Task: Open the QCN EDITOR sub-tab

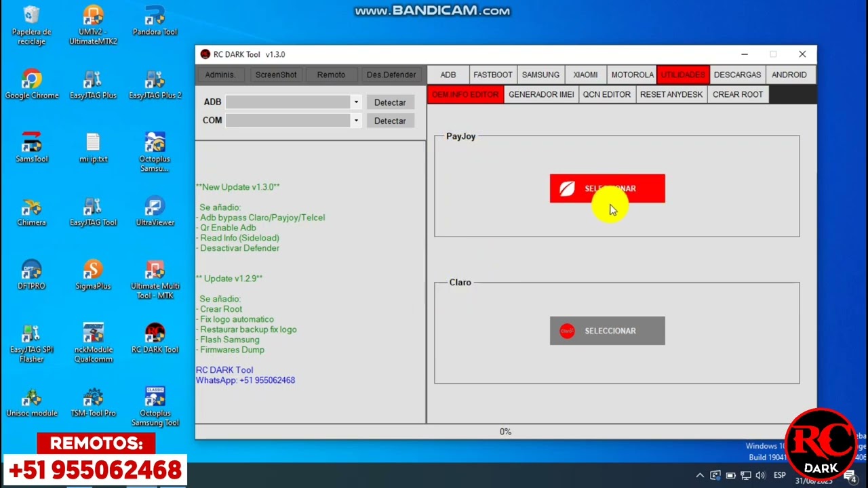Action: click(606, 94)
